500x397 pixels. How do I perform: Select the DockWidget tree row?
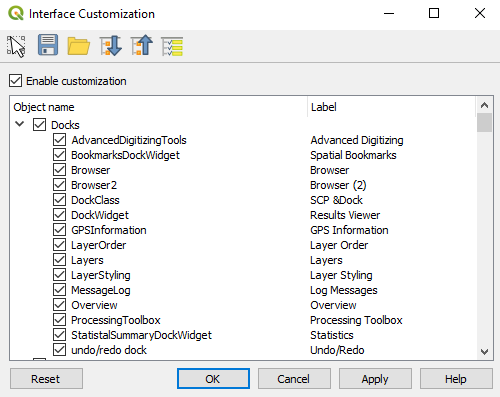pos(243,215)
